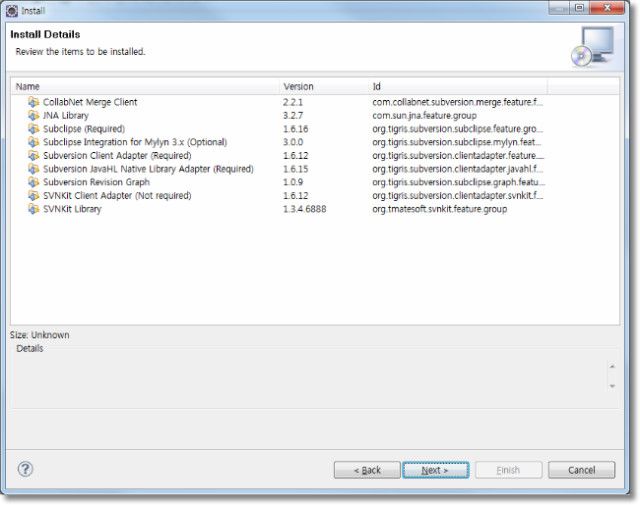Click the SVNKit Client Adapter feature icon
640x505 pixels.
[x=33, y=196]
